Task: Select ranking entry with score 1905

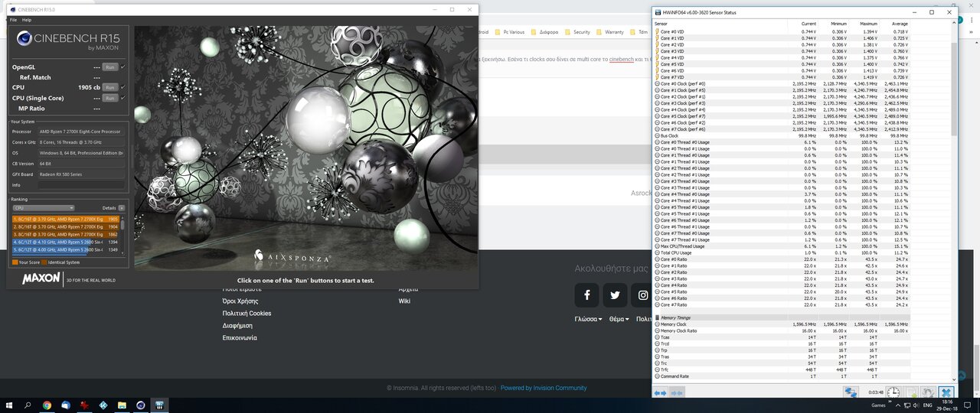Action: (x=65, y=220)
